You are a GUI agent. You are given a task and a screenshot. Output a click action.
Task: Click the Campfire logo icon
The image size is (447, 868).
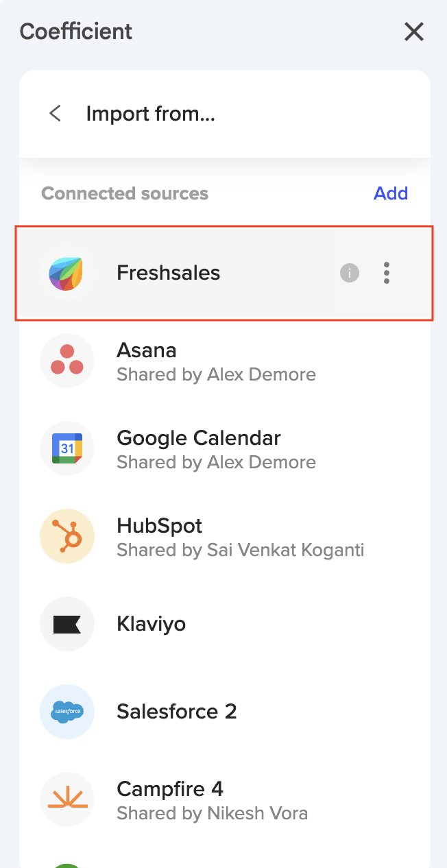tap(67, 799)
